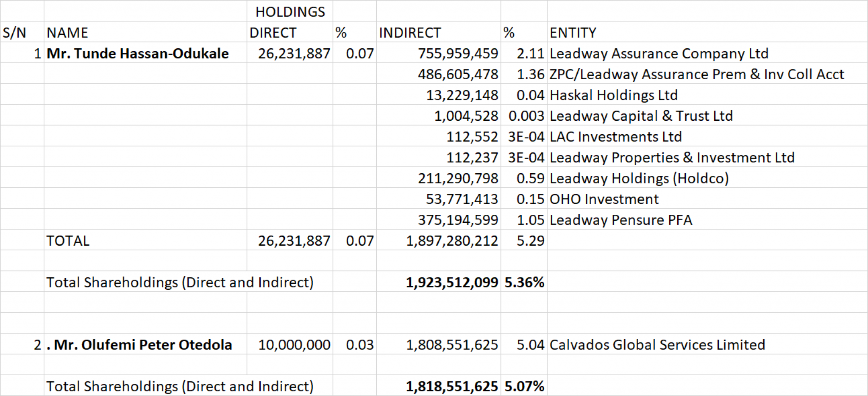Image resolution: width=868 pixels, height=396 pixels.
Task: Select the Leadway Assurance Company Ltd cell
Action: (659, 53)
